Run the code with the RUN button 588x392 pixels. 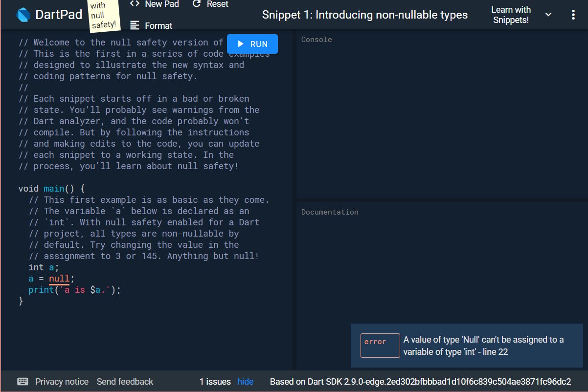point(252,44)
